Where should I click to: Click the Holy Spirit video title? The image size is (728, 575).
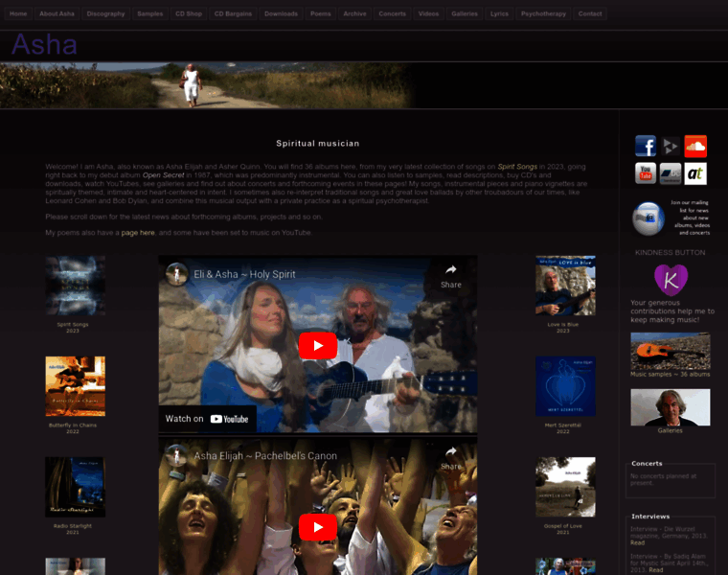coord(244,274)
